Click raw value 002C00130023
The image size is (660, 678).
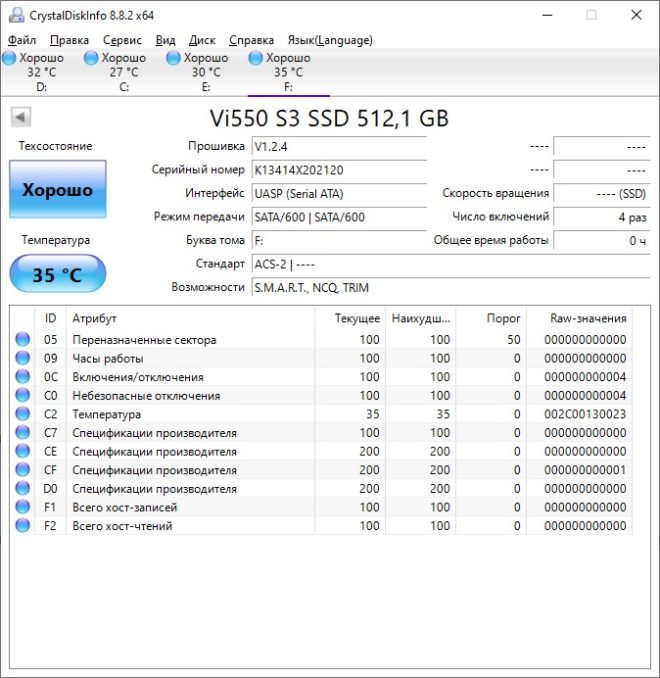(585, 414)
